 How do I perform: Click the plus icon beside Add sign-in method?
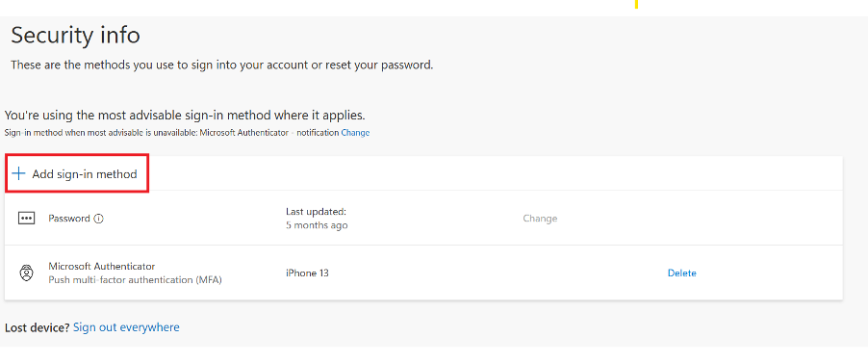[x=19, y=174]
